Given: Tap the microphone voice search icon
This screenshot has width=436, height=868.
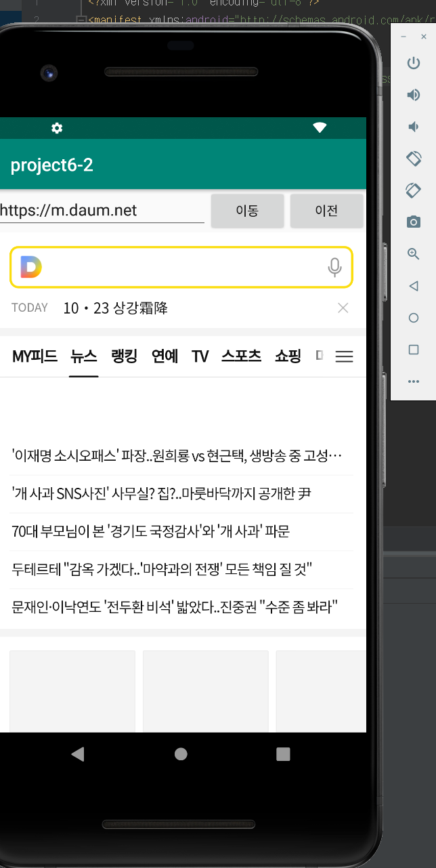Looking at the screenshot, I should click(334, 268).
